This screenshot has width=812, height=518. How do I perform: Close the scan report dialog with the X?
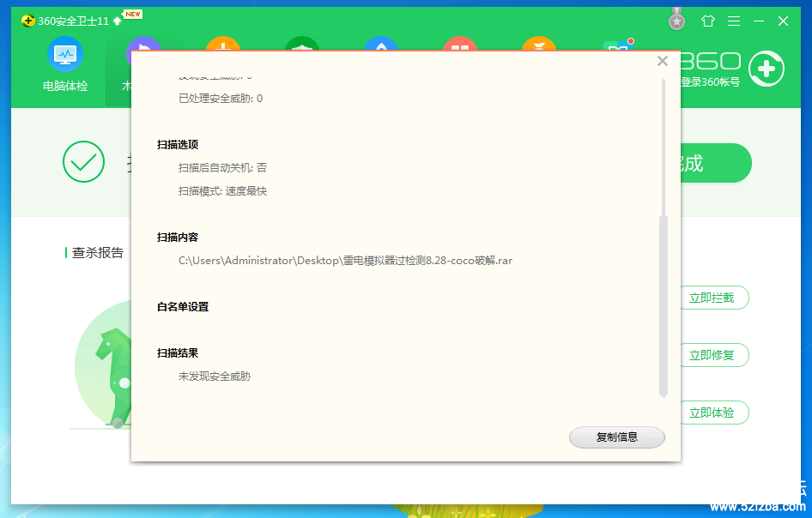[662, 61]
